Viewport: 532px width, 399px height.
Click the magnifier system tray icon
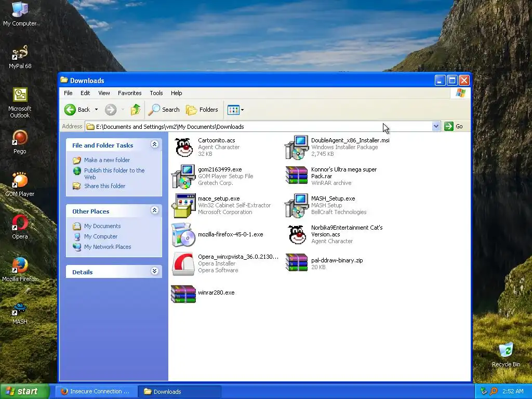(494, 392)
